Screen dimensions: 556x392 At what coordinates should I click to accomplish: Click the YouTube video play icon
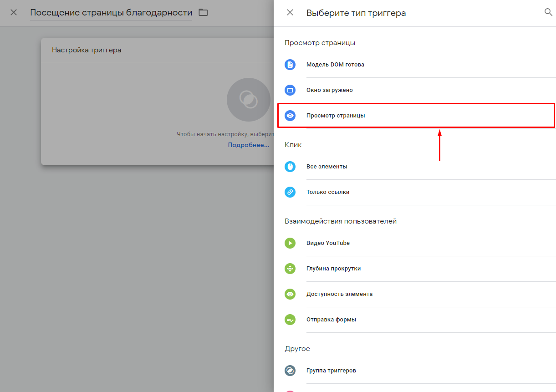coord(290,243)
